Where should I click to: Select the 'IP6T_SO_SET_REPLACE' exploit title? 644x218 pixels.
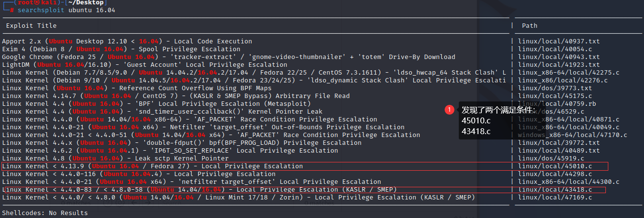[170, 151]
